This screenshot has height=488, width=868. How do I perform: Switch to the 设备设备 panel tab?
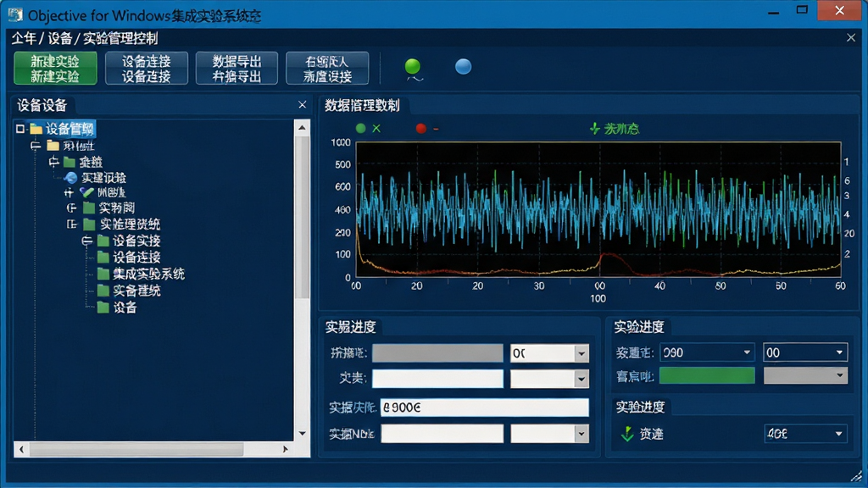[x=42, y=105]
